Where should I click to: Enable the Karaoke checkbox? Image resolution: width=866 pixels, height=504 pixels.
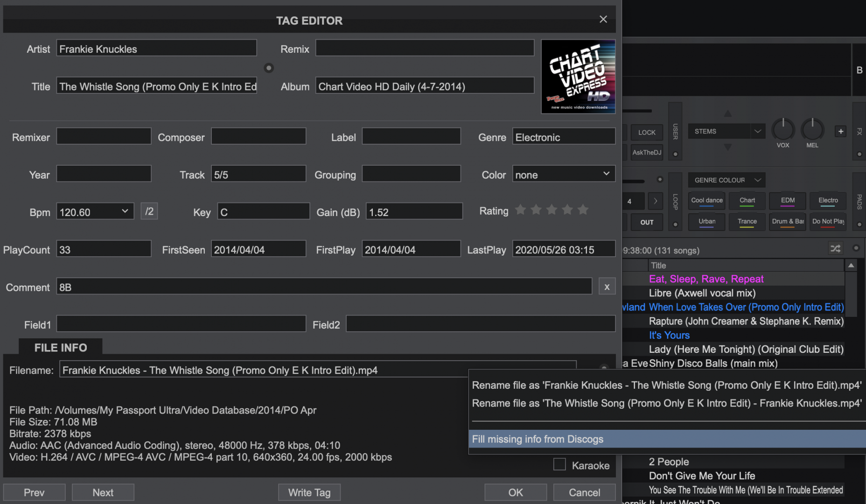pyautogui.click(x=559, y=465)
